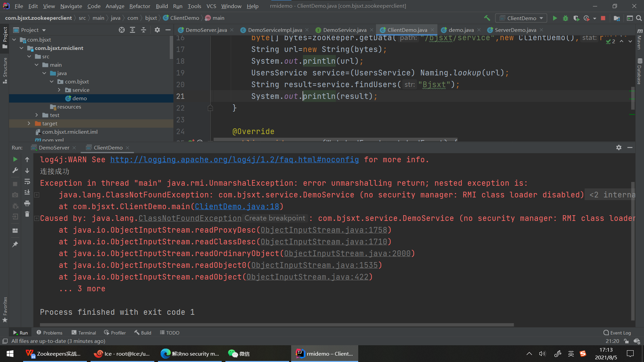Screen dimensions: 644x362
Task: Collapse com.bjsxt.rmiclient module node
Action: tap(21, 48)
